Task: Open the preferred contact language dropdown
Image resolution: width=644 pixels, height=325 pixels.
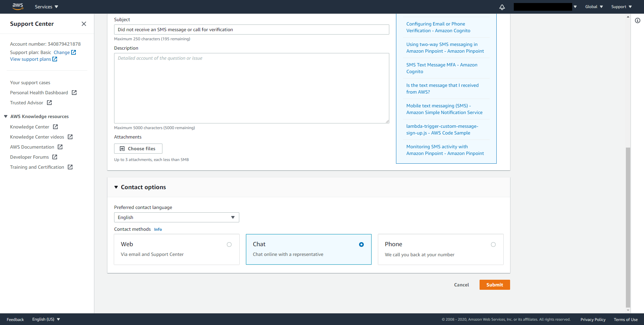Action: [x=177, y=217]
